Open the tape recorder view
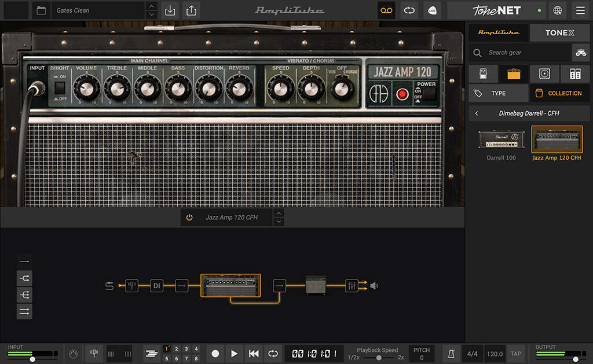 coord(386,10)
